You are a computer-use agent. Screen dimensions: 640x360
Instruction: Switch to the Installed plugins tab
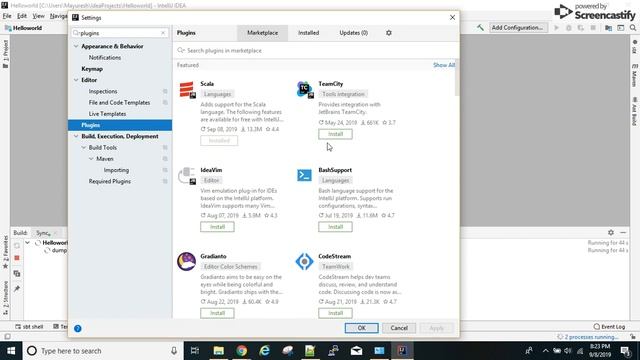(x=308, y=33)
